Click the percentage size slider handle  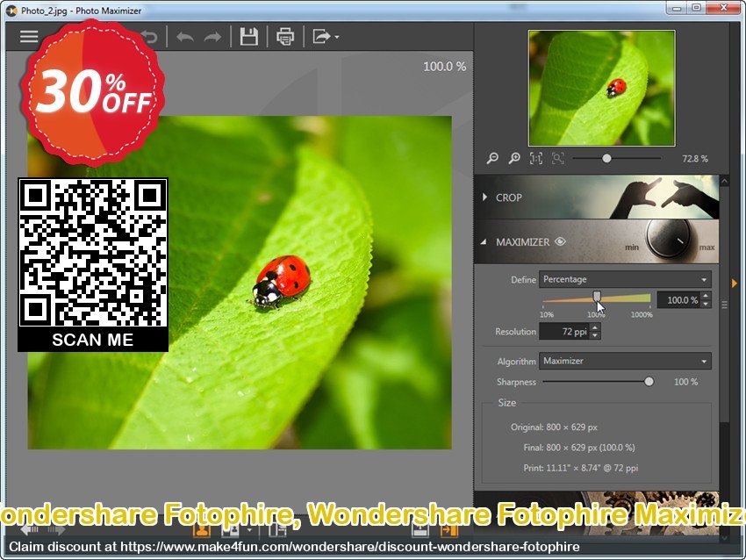tap(597, 298)
